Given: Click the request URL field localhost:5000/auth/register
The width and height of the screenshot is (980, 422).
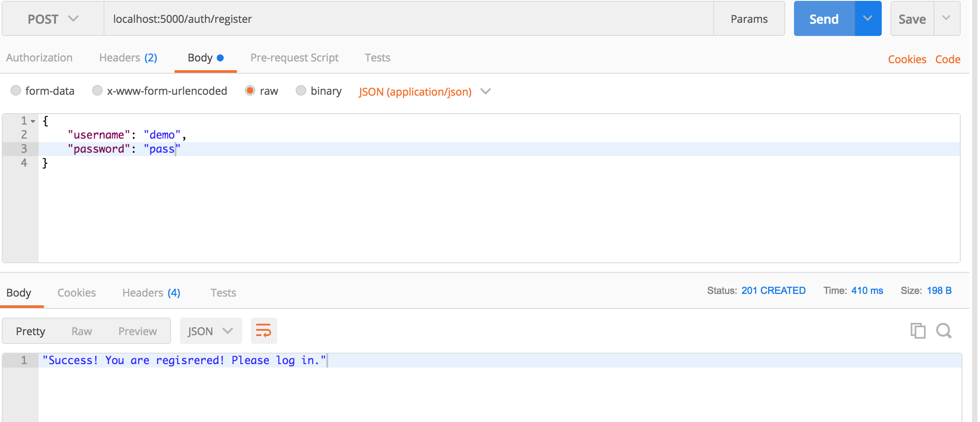Looking at the screenshot, I should [409, 19].
